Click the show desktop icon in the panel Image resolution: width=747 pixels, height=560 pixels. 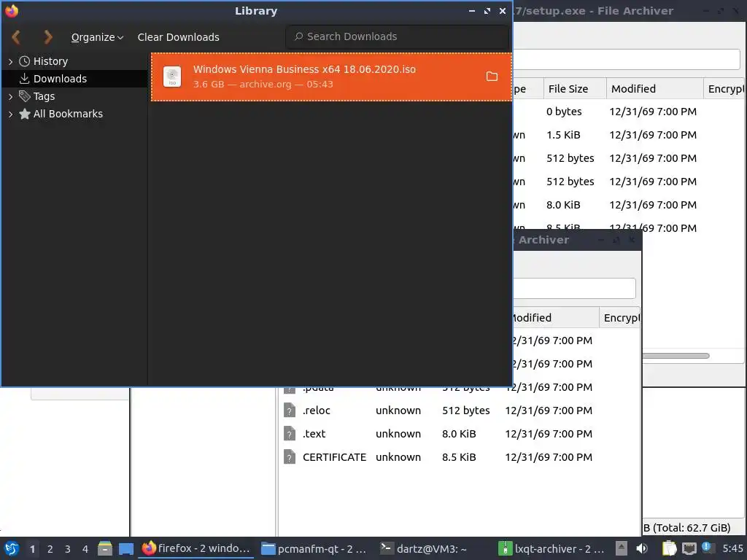(125, 548)
